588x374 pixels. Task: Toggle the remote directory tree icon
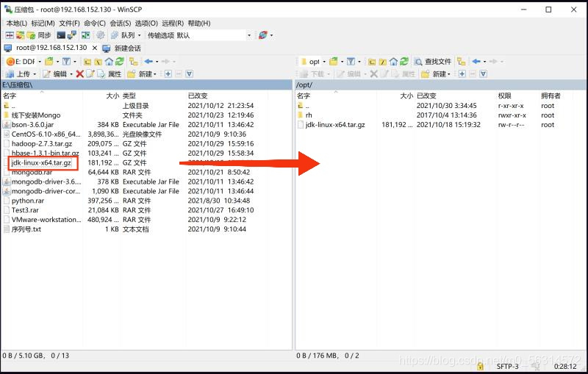[x=462, y=62]
